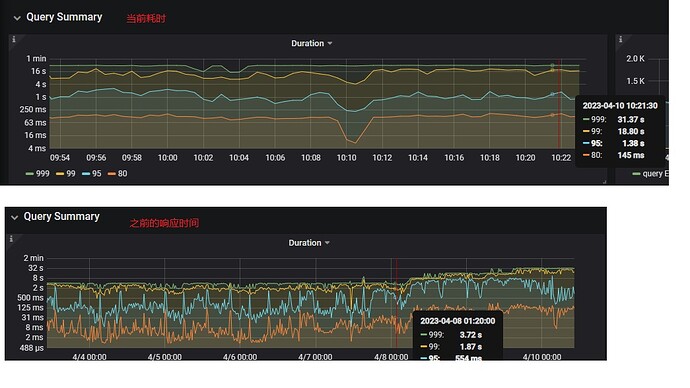
Task: Click the 2023-04-08 01:20:00 tooltip timestamp
Action: click(x=458, y=321)
